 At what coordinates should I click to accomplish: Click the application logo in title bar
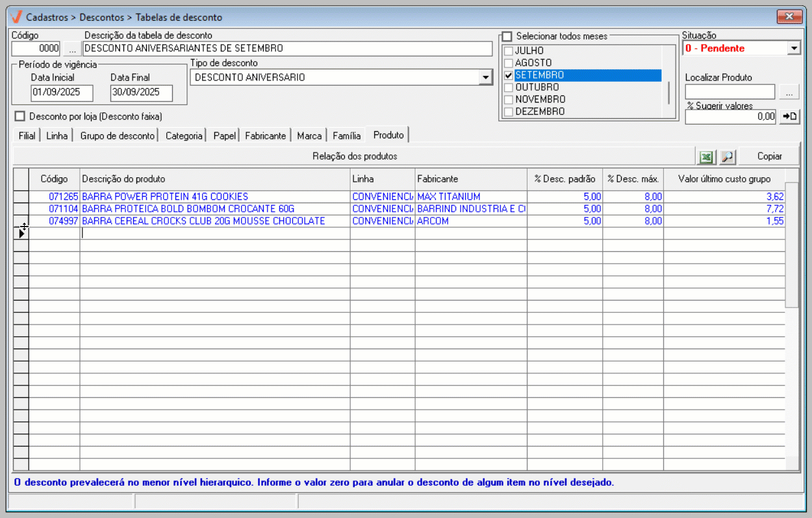(x=17, y=17)
